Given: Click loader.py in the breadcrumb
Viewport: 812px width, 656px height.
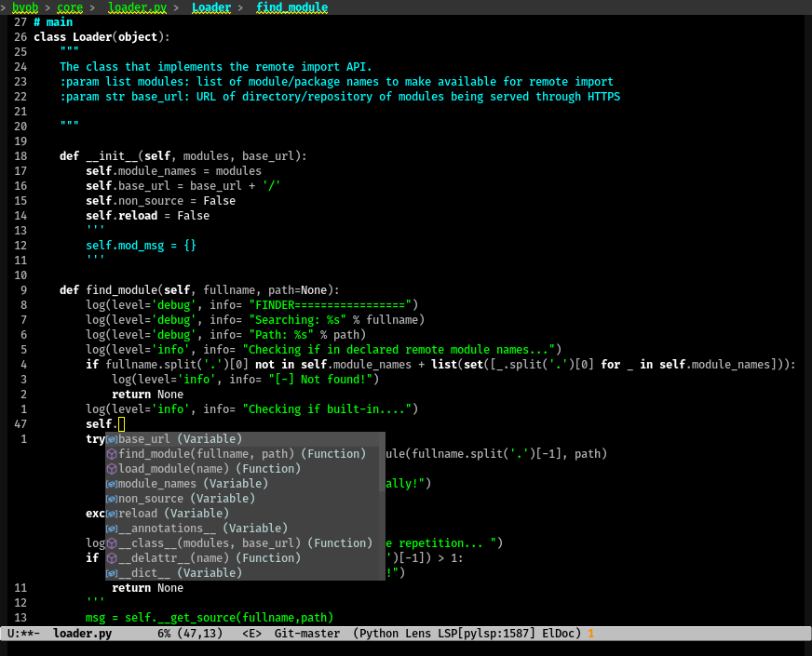Looking at the screenshot, I should (x=137, y=7).
